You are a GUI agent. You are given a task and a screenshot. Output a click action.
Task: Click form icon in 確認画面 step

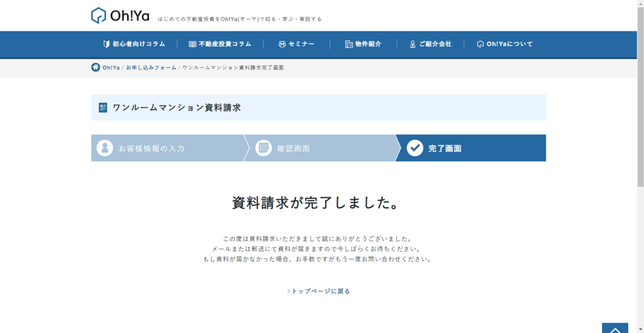click(264, 148)
